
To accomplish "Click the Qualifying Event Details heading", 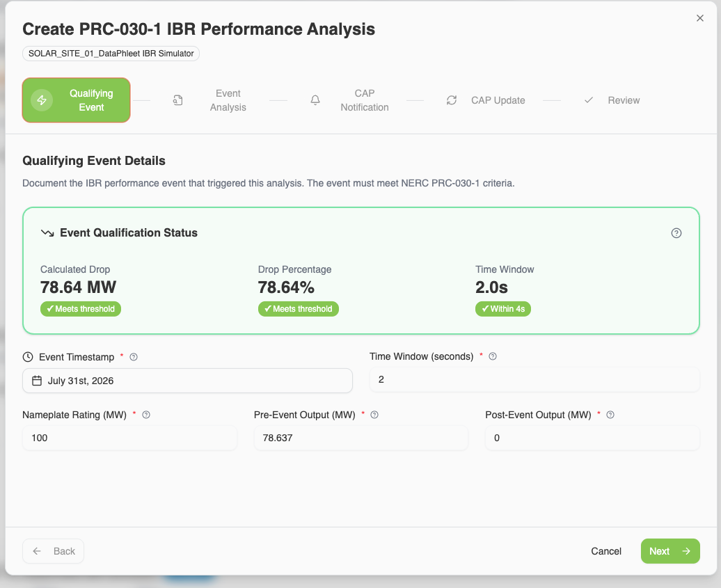I will 94,161.
